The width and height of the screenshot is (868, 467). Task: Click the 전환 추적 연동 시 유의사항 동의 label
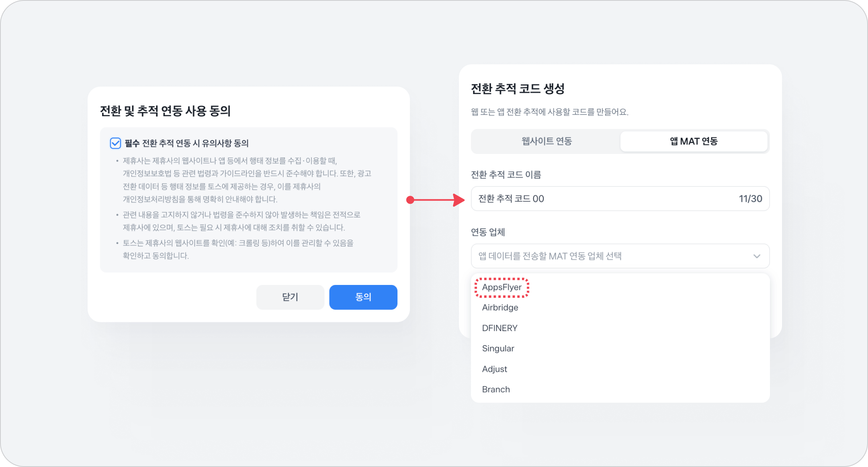point(195,143)
